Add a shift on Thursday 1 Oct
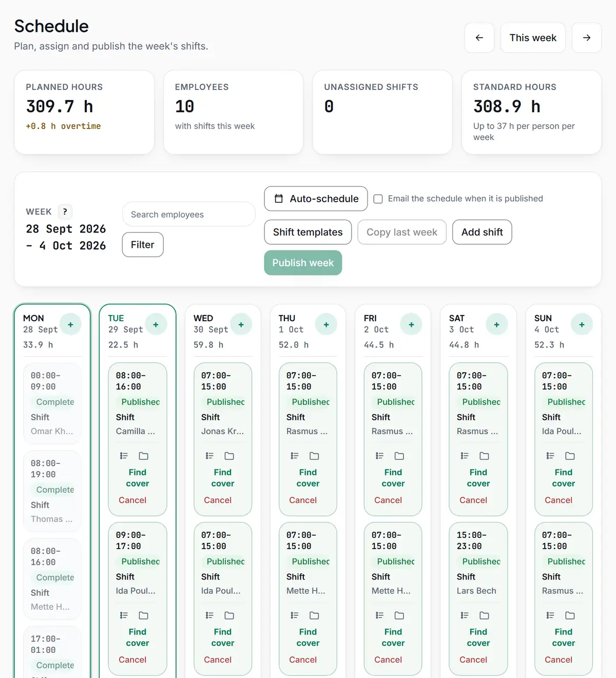This screenshot has height=678, width=616. (326, 324)
